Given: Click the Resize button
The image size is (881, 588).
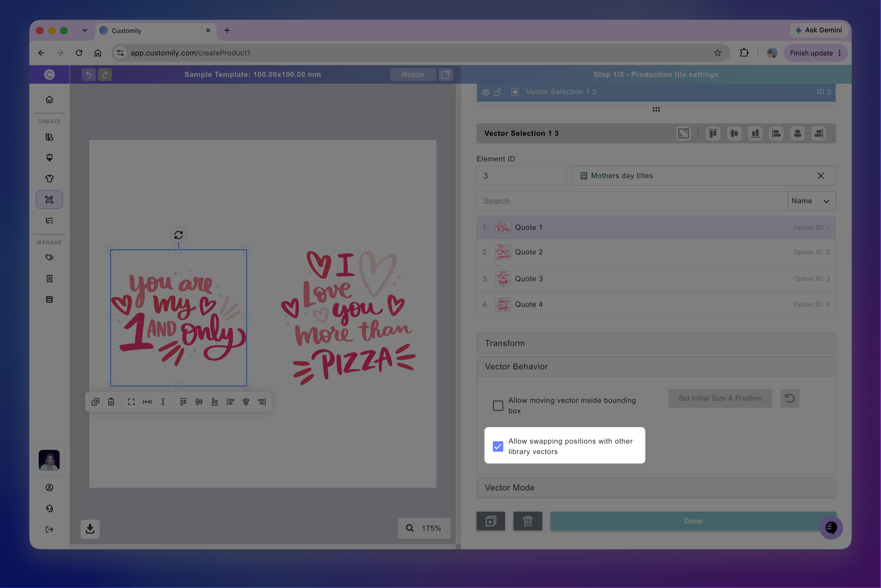Looking at the screenshot, I should [x=413, y=75].
